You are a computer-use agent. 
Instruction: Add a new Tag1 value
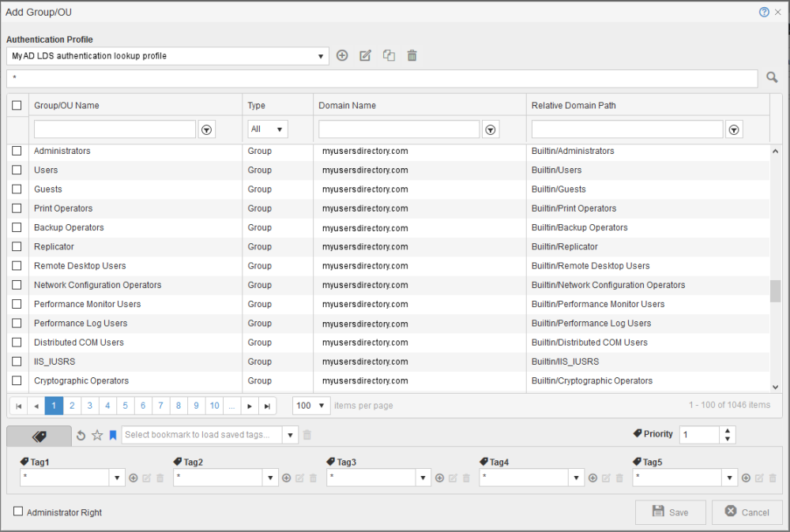click(134, 478)
